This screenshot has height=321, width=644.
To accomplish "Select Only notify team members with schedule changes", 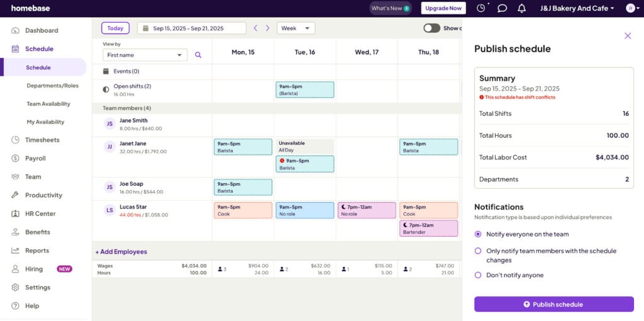I will 478,251.
